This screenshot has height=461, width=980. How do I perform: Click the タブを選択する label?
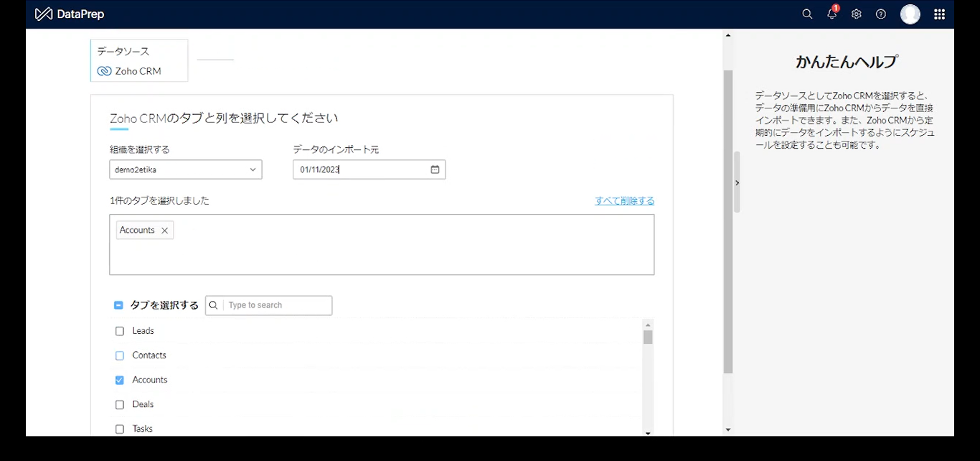point(164,305)
